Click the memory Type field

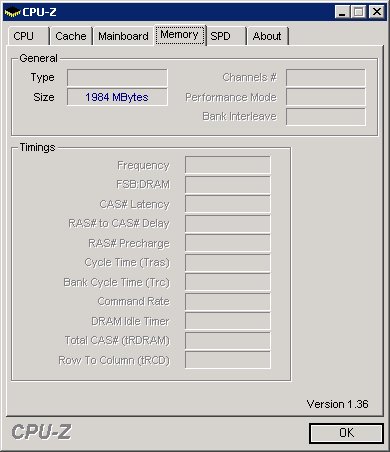pyautogui.click(x=117, y=78)
